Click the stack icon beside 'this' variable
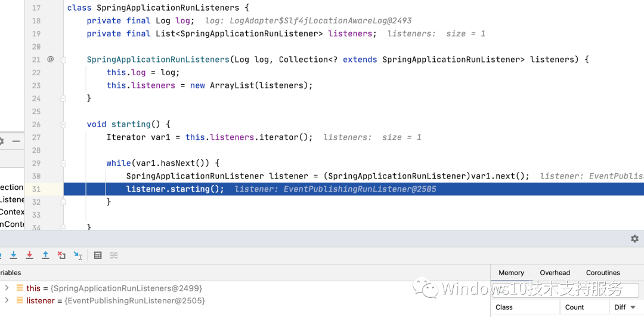This screenshot has height=317, width=644. coord(19,288)
